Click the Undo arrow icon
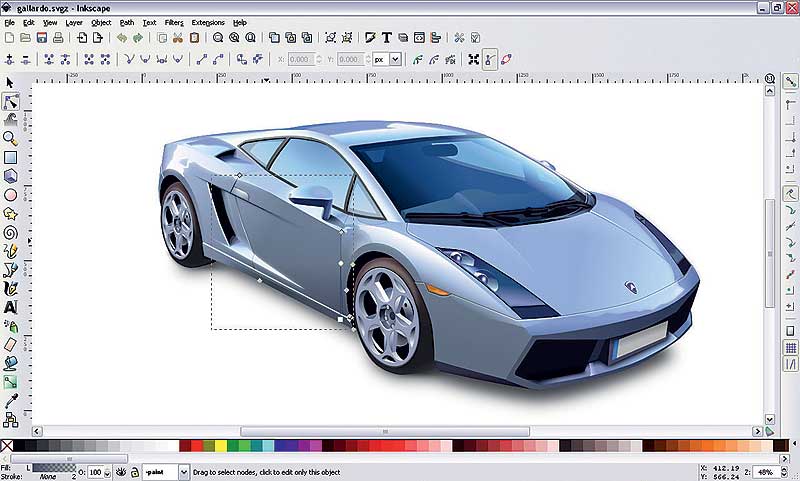Viewport: 800px width, 481px height. coord(121,38)
